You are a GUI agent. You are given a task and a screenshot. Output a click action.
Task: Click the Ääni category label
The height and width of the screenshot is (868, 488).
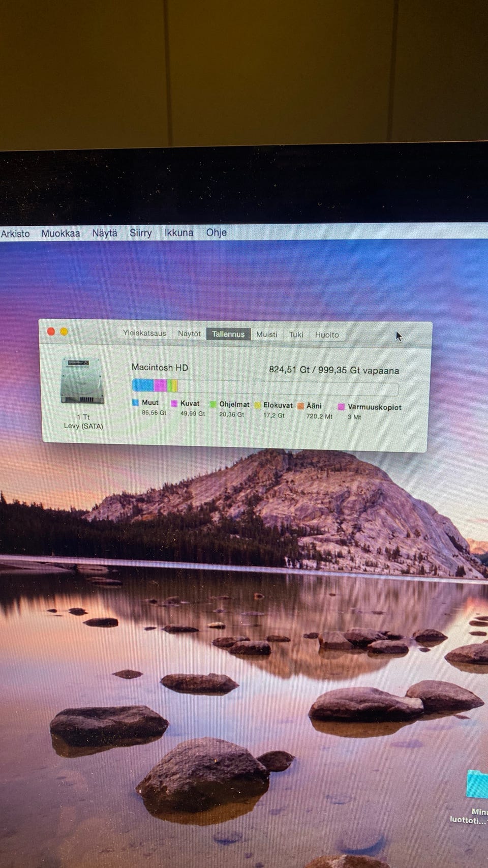(x=314, y=406)
